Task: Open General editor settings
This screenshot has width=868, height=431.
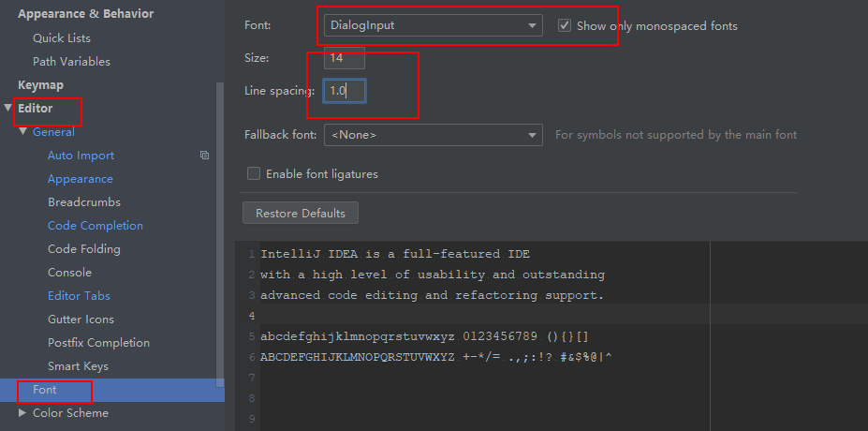Action: [53, 132]
